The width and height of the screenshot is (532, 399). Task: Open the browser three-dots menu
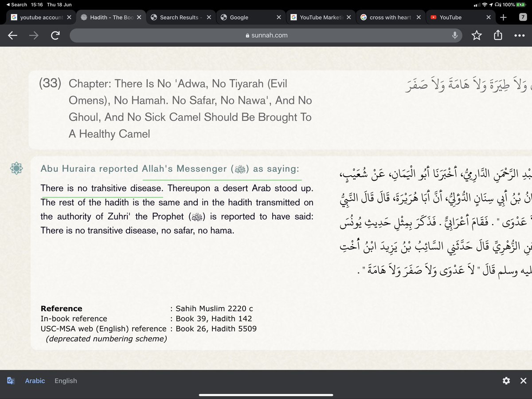(x=519, y=36)
